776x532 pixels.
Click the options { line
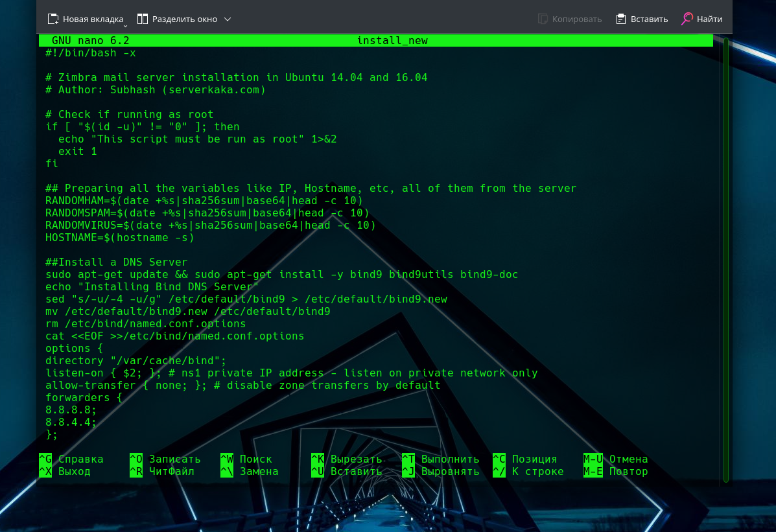pos(75,349)
